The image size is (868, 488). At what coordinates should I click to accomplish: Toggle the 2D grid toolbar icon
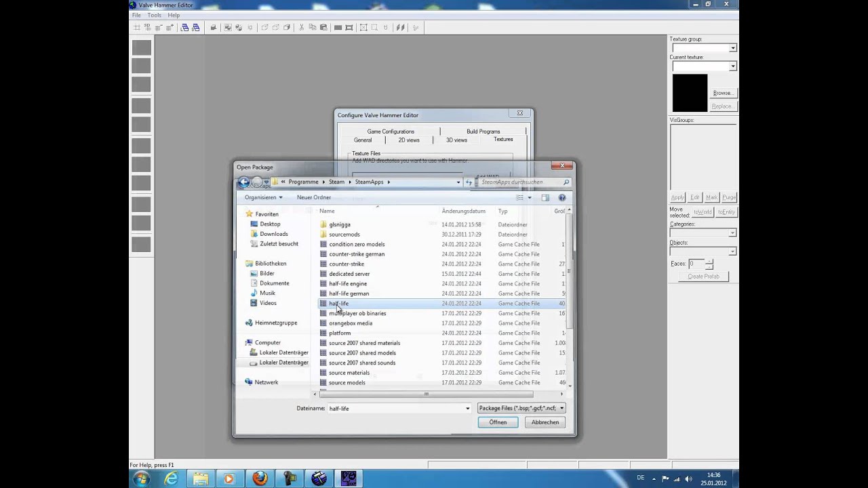pyautogui.click(x=137, y=28)
